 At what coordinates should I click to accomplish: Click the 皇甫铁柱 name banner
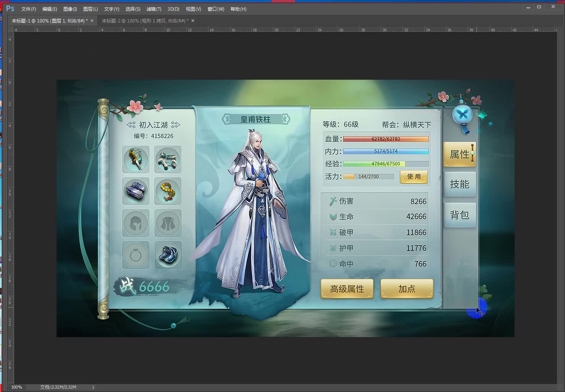(256, 119)
